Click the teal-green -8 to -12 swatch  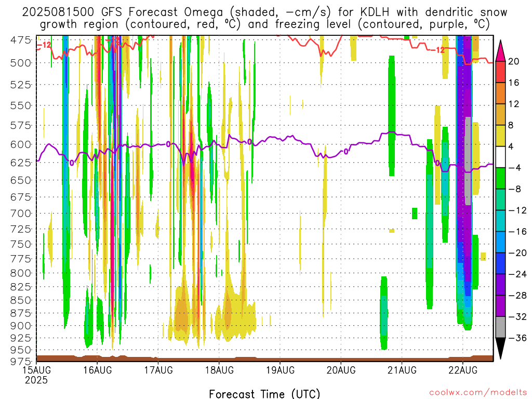pyautogui.click(x=500, y=199)
